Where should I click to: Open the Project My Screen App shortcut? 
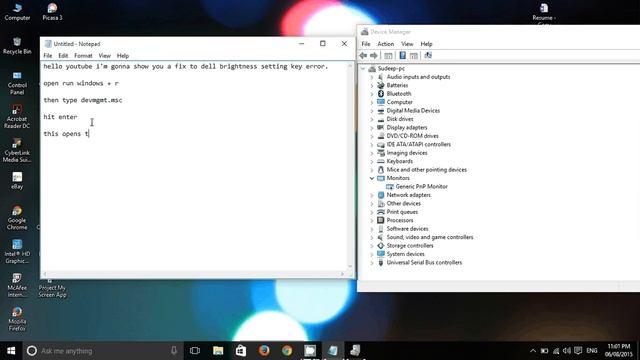point(52,289)
